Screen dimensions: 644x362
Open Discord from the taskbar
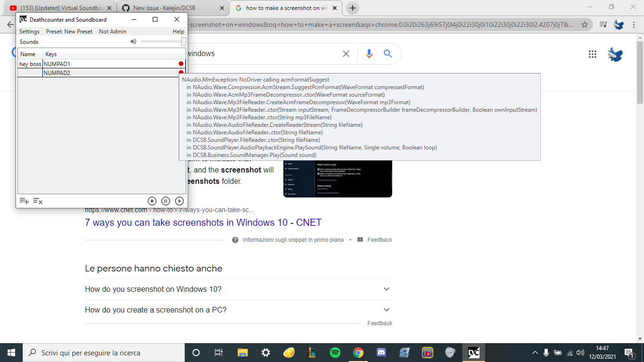point(381,352)
